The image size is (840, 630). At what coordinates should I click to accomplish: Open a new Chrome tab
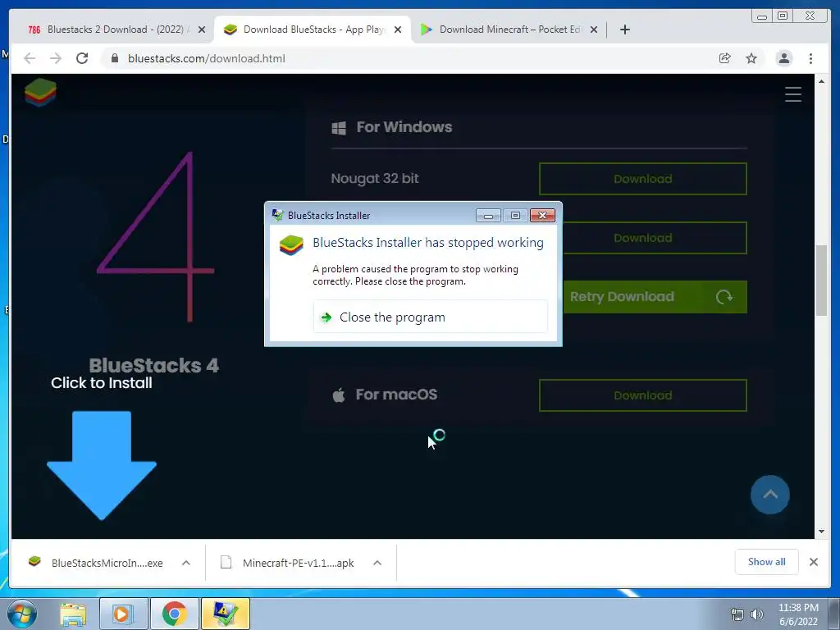point(624,30)
